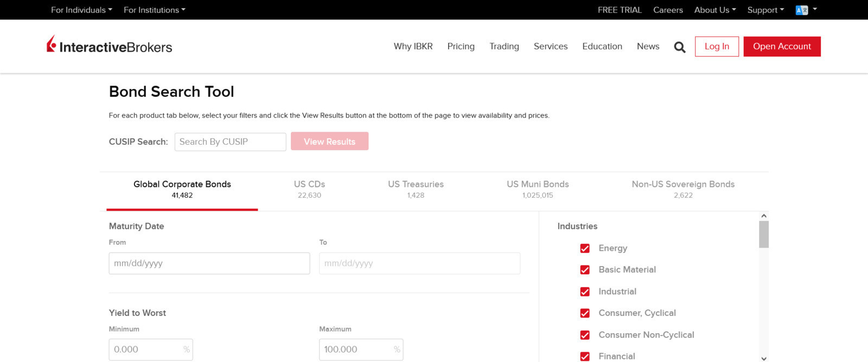Image resolution: width=868 pixels, height=362 pixels.
Task: Expand the For Institutions dropdown
Action: [x=155, y=10]
